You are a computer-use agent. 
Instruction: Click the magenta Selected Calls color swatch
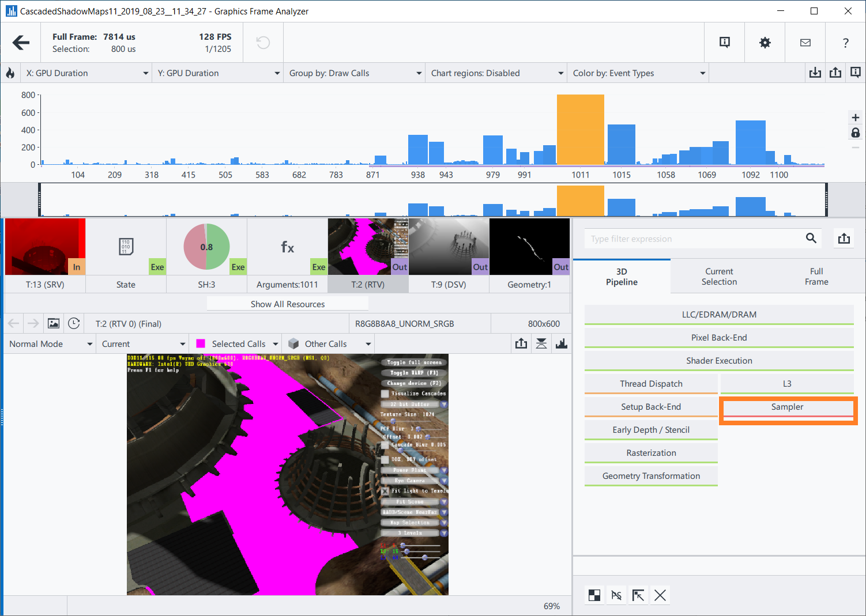[x=201, y=344]
